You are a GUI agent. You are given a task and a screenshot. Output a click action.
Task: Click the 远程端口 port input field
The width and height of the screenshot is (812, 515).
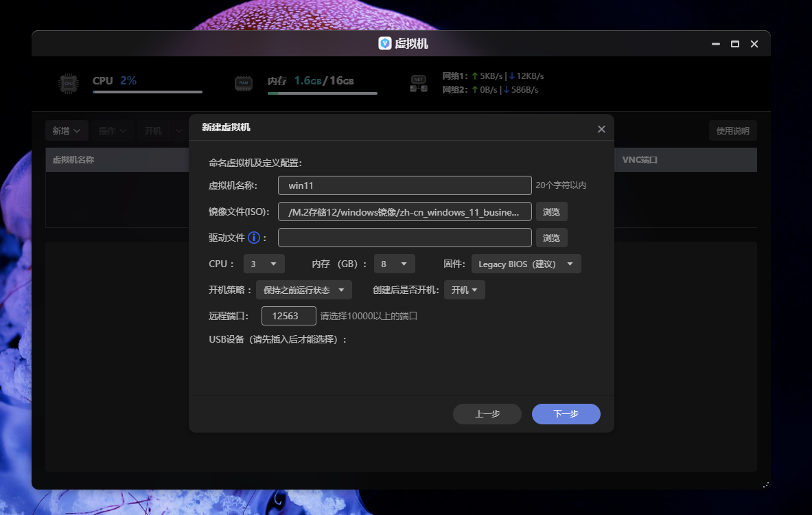[x=289, y=315]
